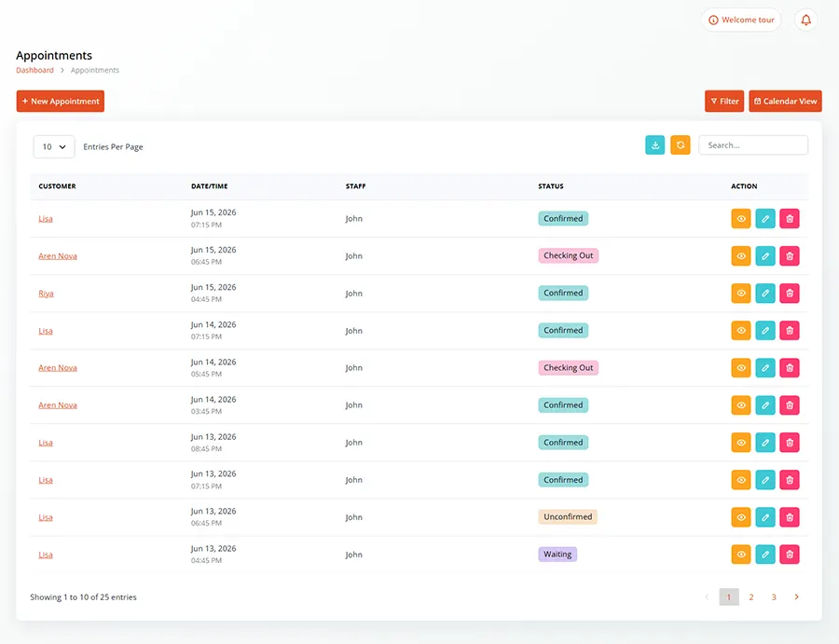The height and width of the screenshot is (644, 839).
Task: Click the Search input field
Action: click(x=753, y=145)
